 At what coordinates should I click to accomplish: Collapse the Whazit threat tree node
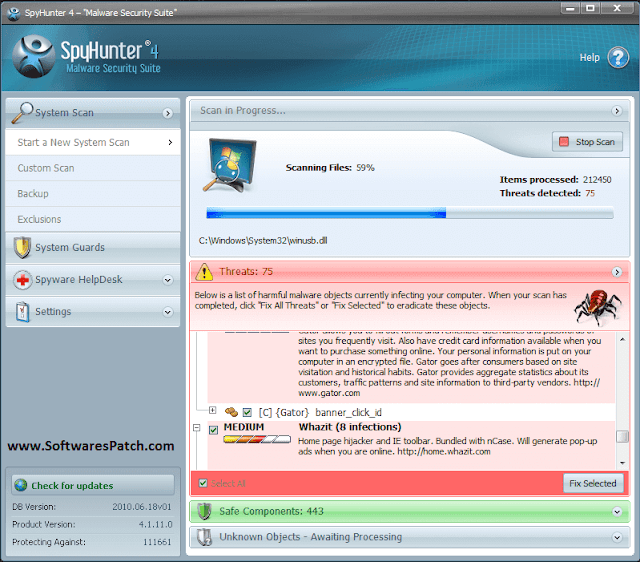[197, 428]
